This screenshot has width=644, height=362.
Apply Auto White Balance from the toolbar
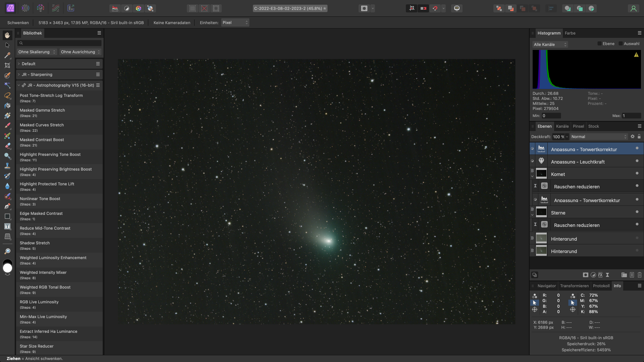point(150,8)
